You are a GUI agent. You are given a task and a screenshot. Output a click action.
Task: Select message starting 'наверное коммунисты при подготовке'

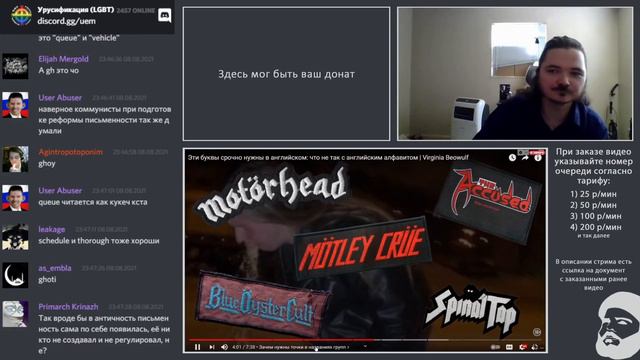click(x=104, y=120)
